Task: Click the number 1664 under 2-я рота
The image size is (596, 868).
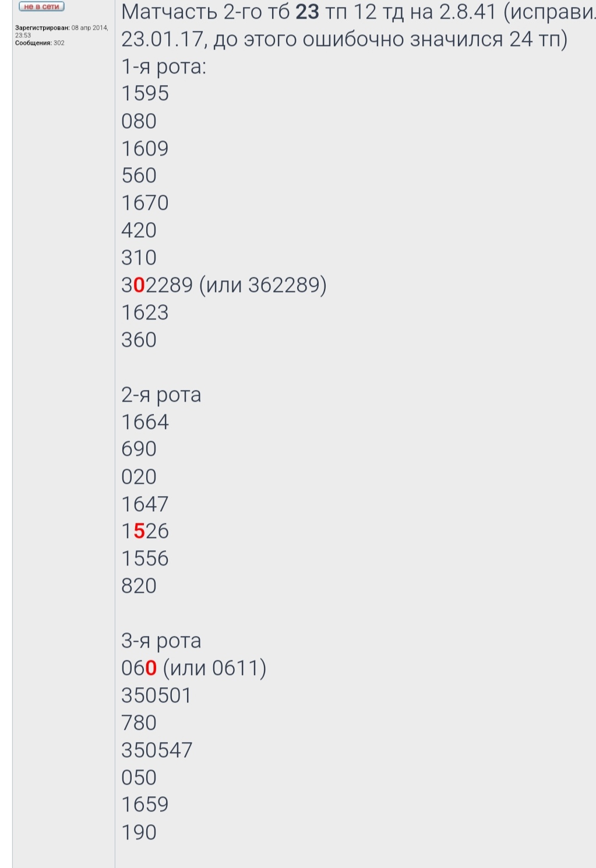Action: (145, 422)
